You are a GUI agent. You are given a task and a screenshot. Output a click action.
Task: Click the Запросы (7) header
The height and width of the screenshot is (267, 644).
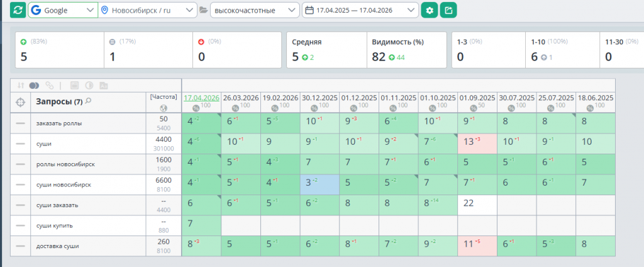[60, 101]
